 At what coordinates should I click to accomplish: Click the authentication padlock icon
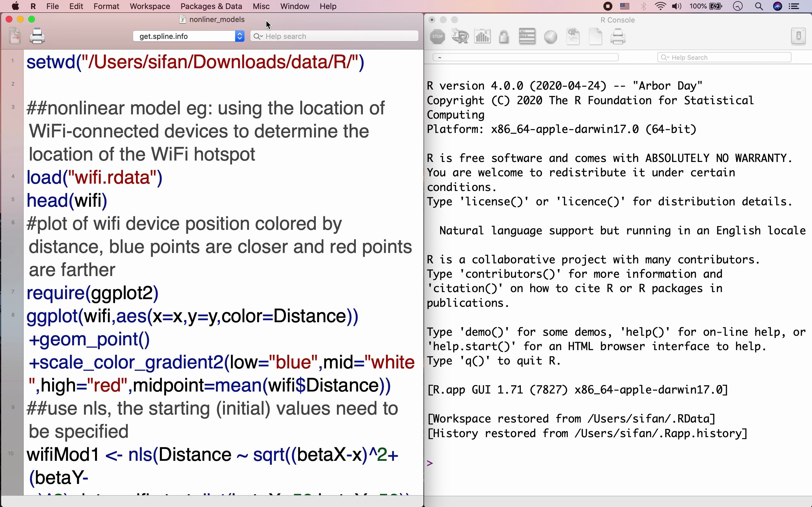[504, 37]
